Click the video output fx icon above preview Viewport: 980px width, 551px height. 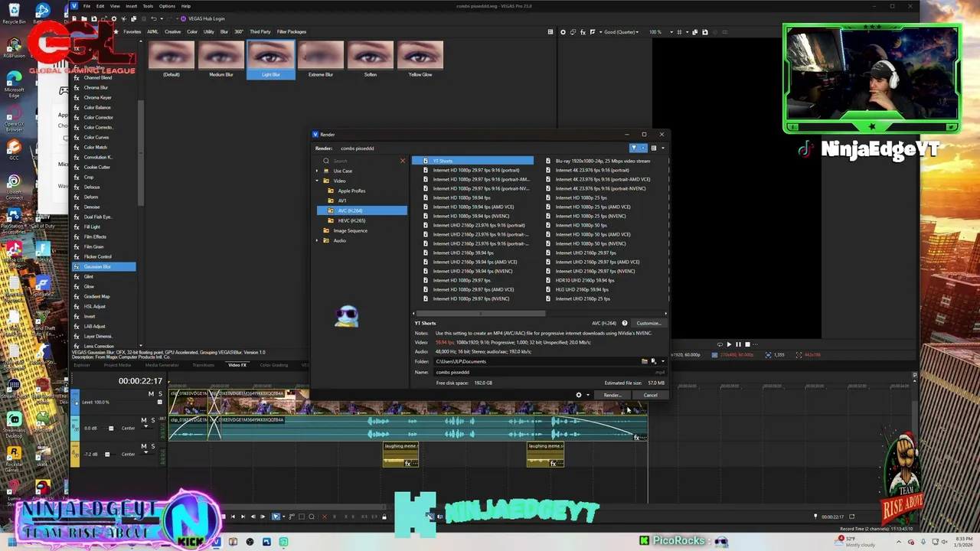coord(583,32)
